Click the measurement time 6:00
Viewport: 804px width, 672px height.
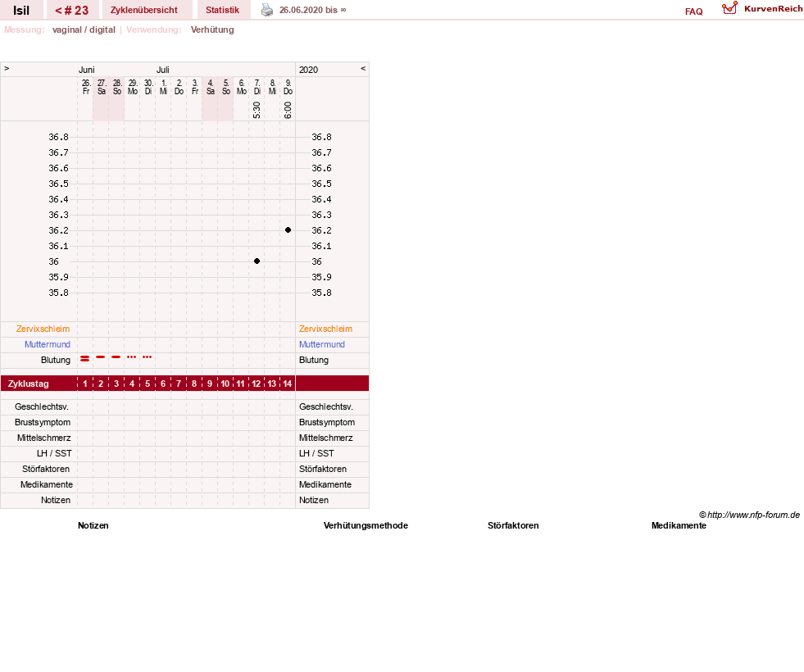(288, 110)
